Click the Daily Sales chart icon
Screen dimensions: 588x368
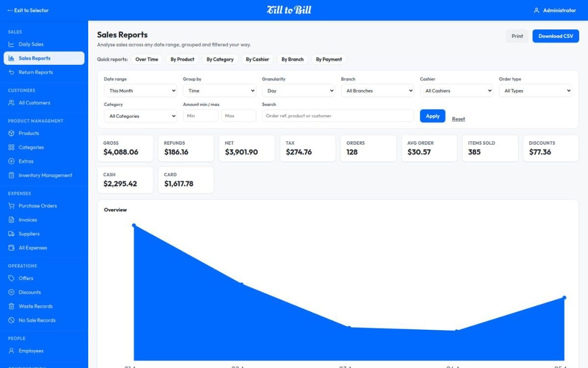[11, 44]
